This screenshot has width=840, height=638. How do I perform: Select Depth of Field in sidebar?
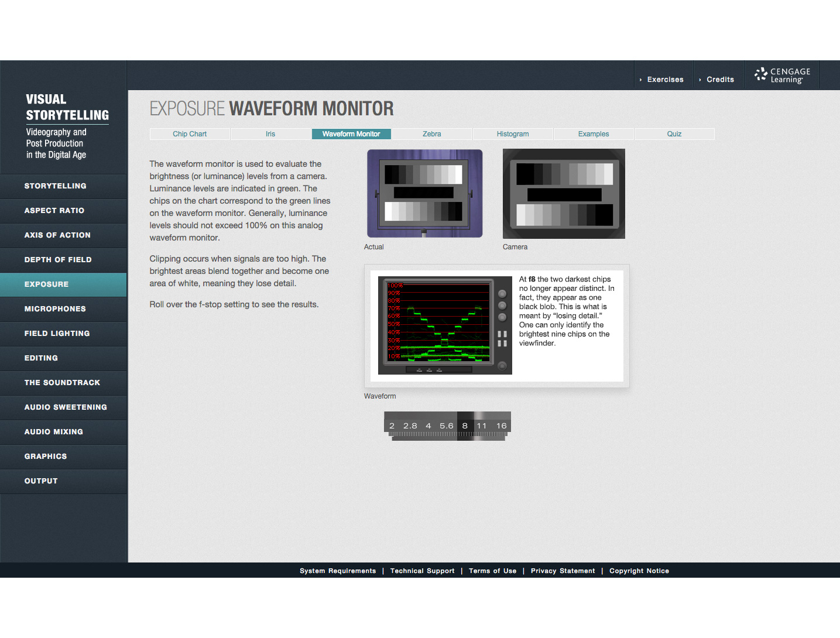pyautogui.click(x=58, y=260)
